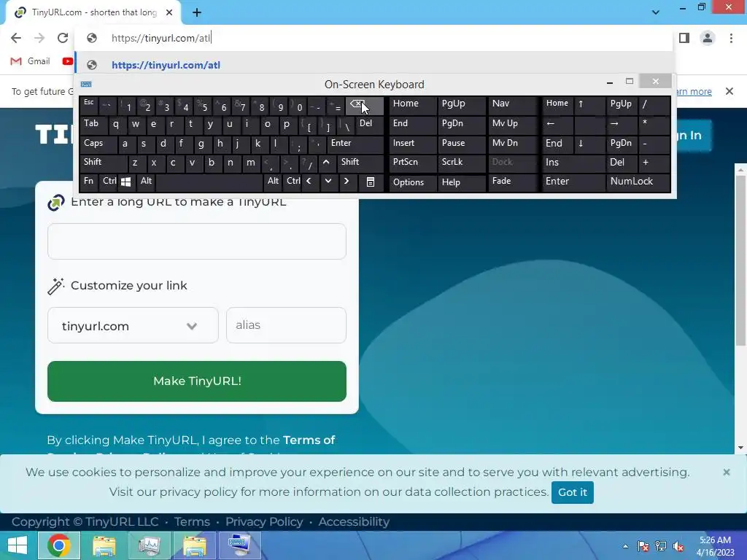This screenshot has width=747, height=560.
Task: Toggle the left Shift key
Action: [104, 163]
